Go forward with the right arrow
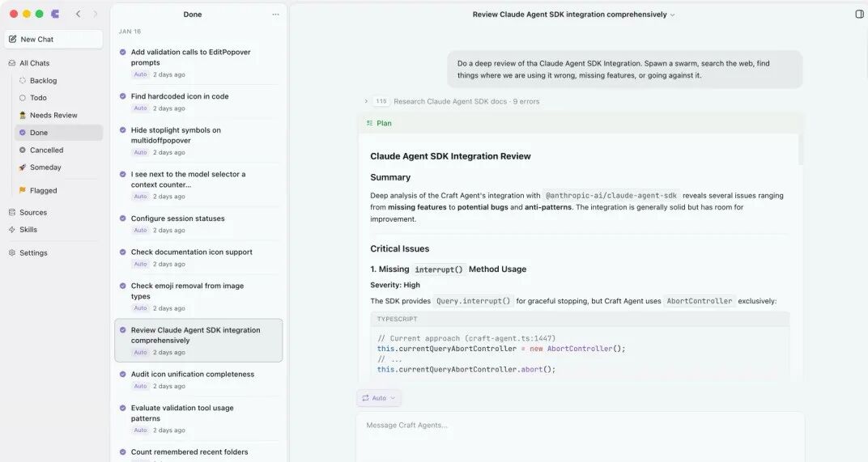The image size is (868, 462). tap(96, 14)
